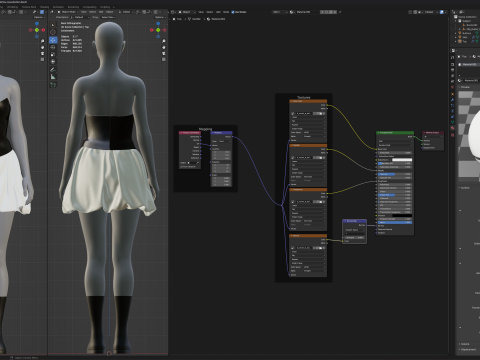This screenshot has height=360, width=480.
Task: Select the Skirt collection in outliner
Action: [465, 37]
